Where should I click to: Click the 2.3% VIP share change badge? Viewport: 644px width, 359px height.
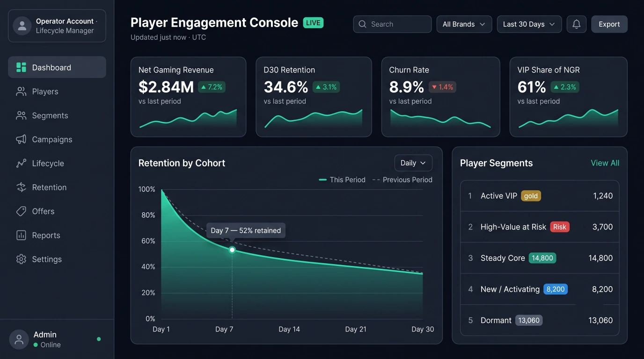pyautogui.click(x=564, y=87)
